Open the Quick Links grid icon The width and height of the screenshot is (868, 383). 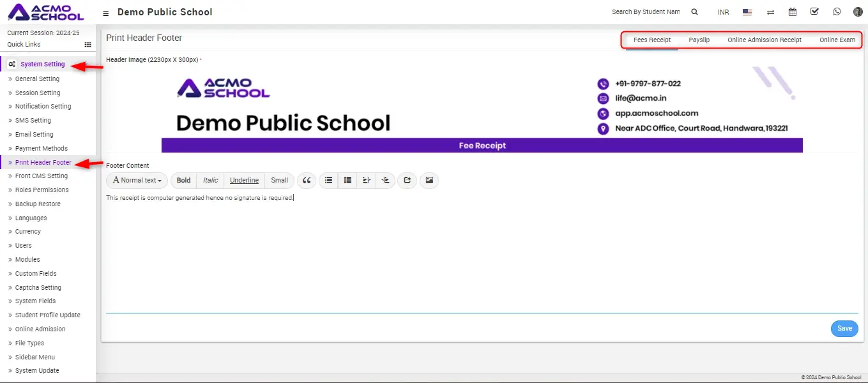pyautogui.click(x=88, y=45)
